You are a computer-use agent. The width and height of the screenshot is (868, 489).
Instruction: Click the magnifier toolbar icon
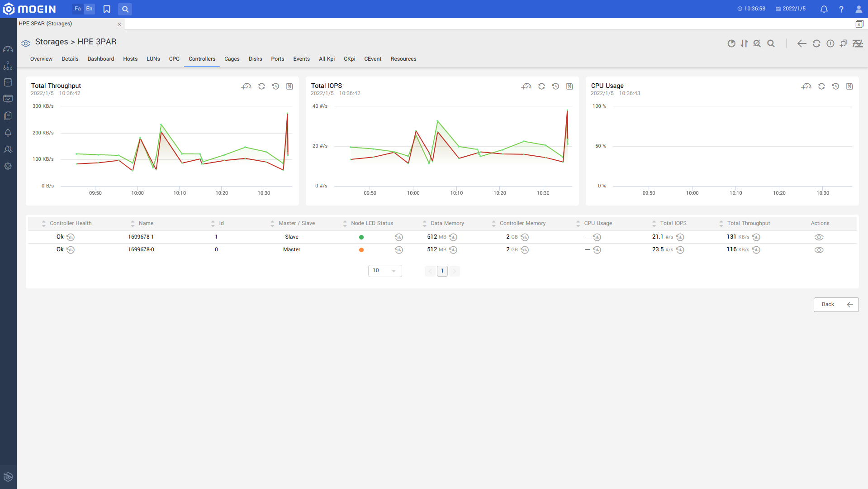(771, 43)
